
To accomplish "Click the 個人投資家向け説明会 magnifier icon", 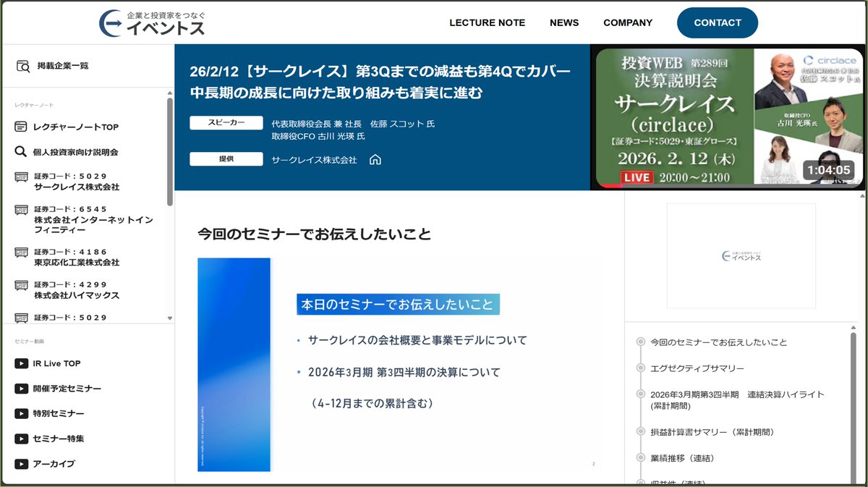I will (x=22, y=153).
